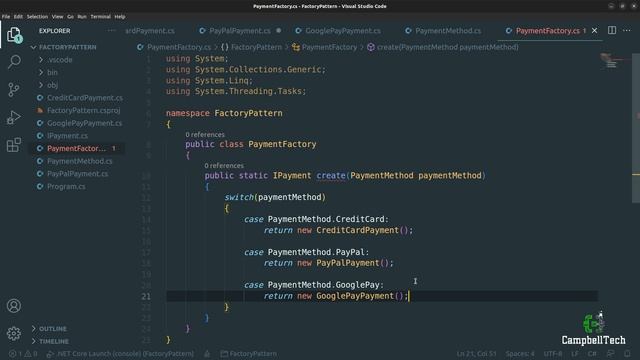The image size is (640, 360).
Task: Open PayPalPayment.cs in explorer
Action: [78, 174]
